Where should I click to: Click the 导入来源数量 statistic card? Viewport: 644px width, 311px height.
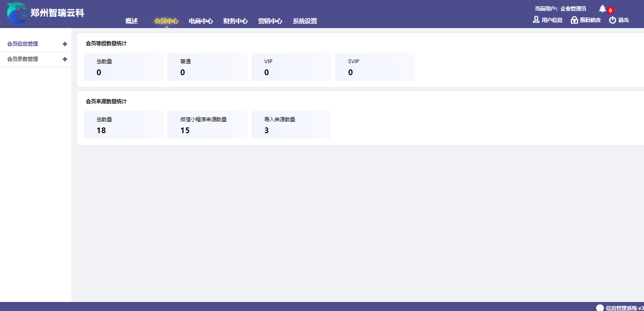click(291, 125)
